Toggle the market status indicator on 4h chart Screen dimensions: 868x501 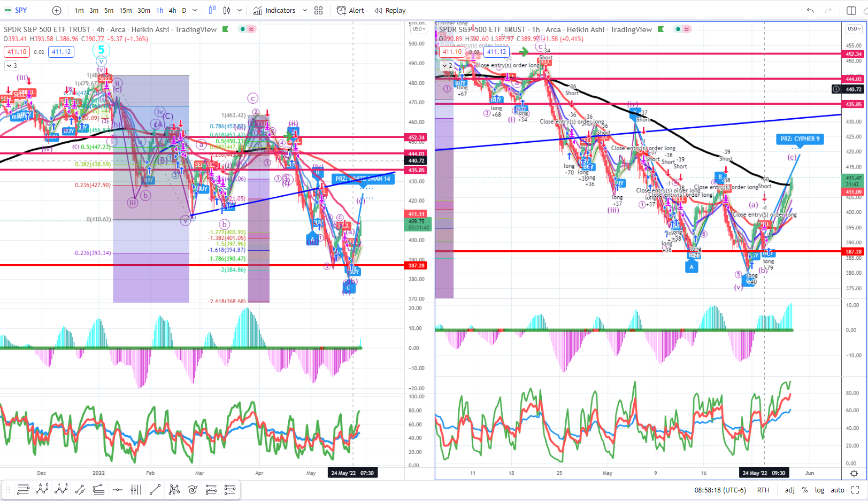click(x=243, y=29)
